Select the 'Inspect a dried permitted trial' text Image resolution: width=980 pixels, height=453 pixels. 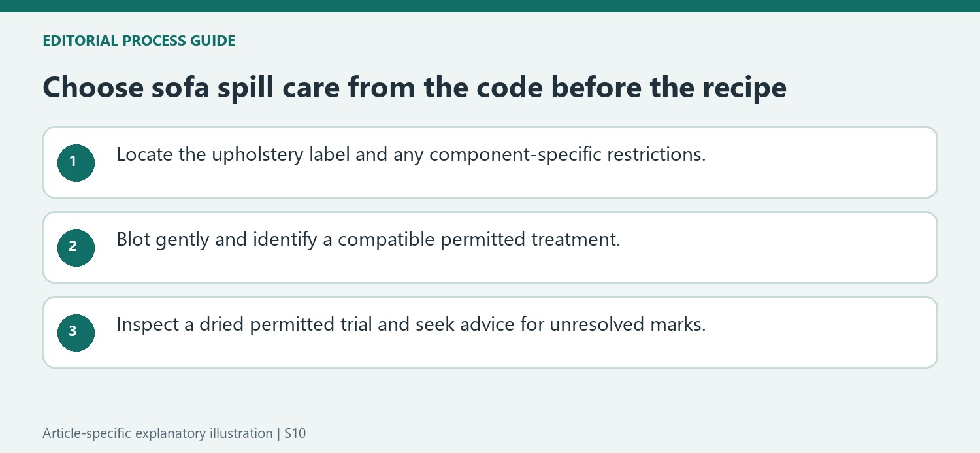click(x=411, y=325)
